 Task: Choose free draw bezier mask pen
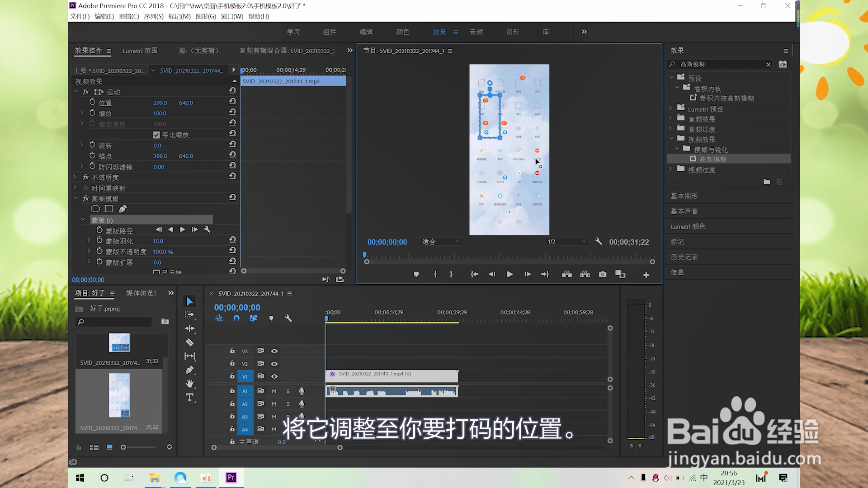[123, 209]
